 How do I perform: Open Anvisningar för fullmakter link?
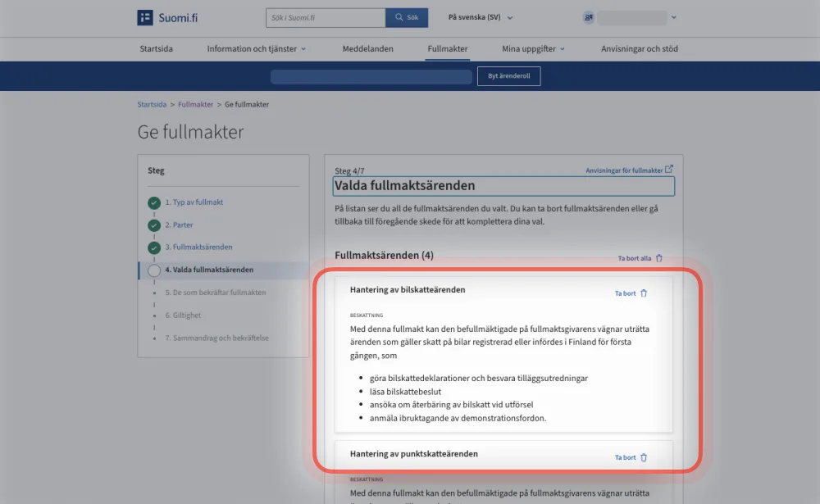(x=624, y=170)
